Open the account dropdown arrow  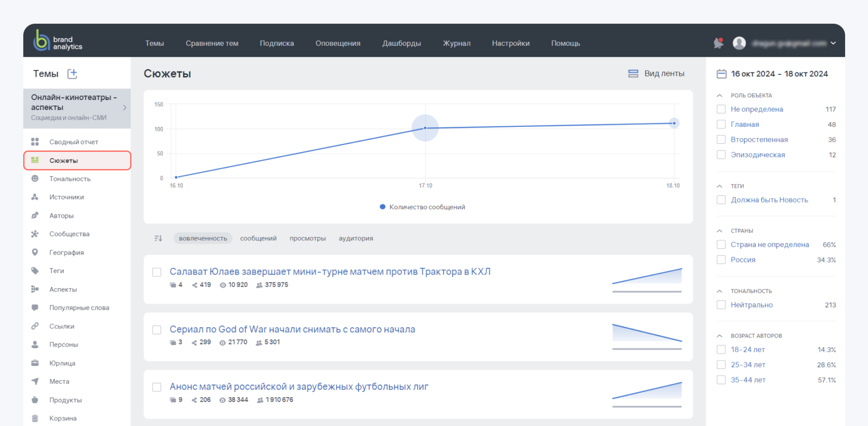click(833, 43)
